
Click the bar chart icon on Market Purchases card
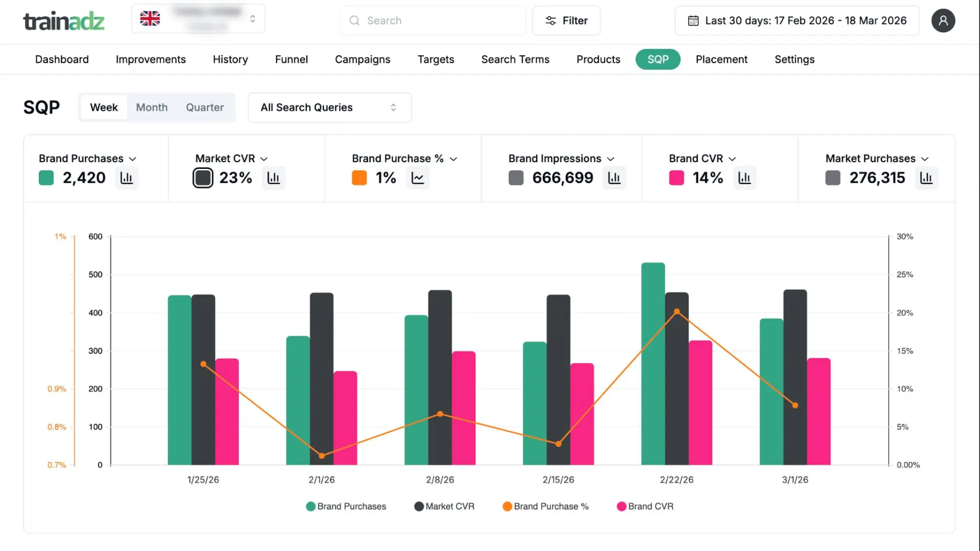pyautogui.click(x=926, y=178)
